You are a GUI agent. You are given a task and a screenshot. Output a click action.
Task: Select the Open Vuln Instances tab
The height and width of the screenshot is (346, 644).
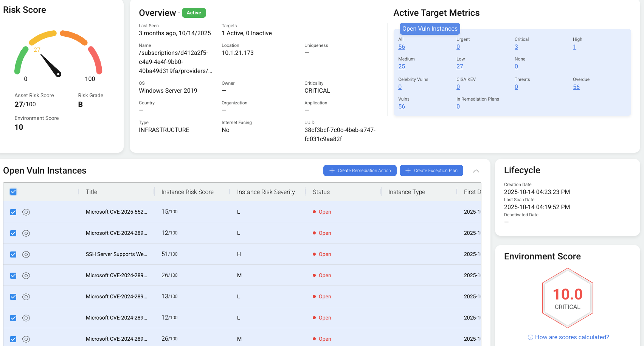click(x=430, y=29)
